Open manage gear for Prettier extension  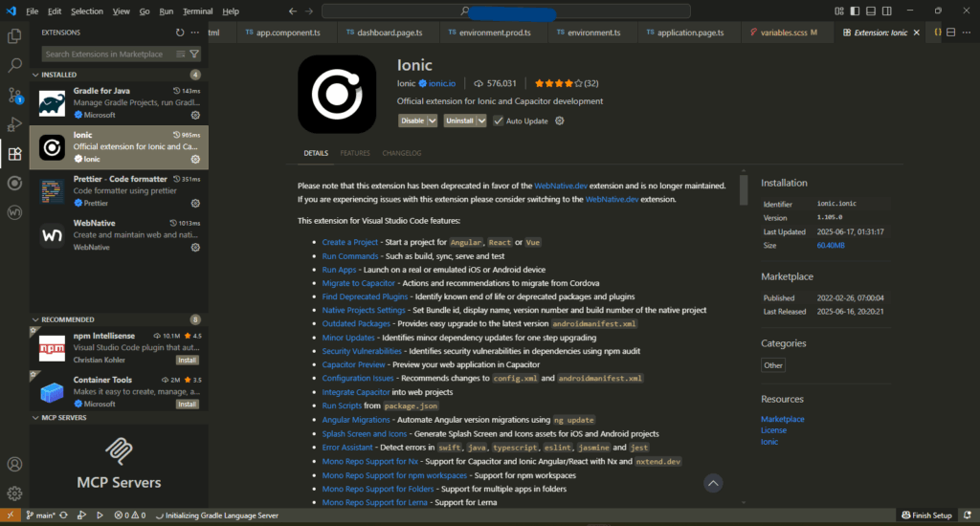[195, 203]
